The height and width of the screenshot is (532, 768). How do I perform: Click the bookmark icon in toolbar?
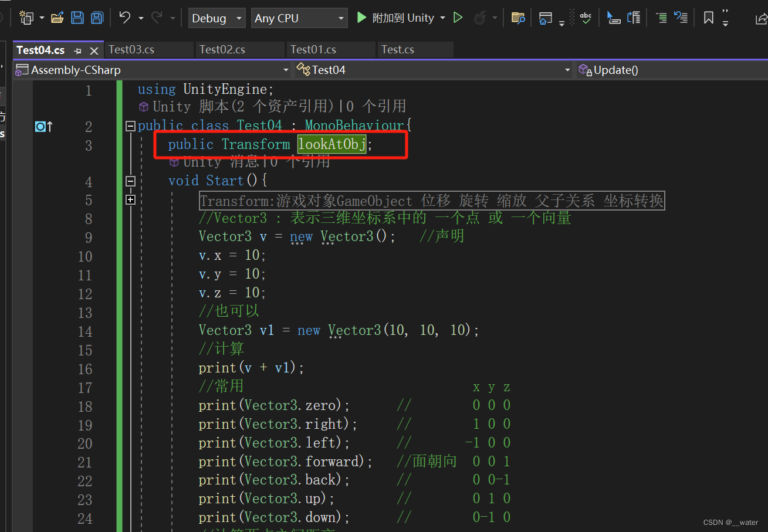[709, 18]
